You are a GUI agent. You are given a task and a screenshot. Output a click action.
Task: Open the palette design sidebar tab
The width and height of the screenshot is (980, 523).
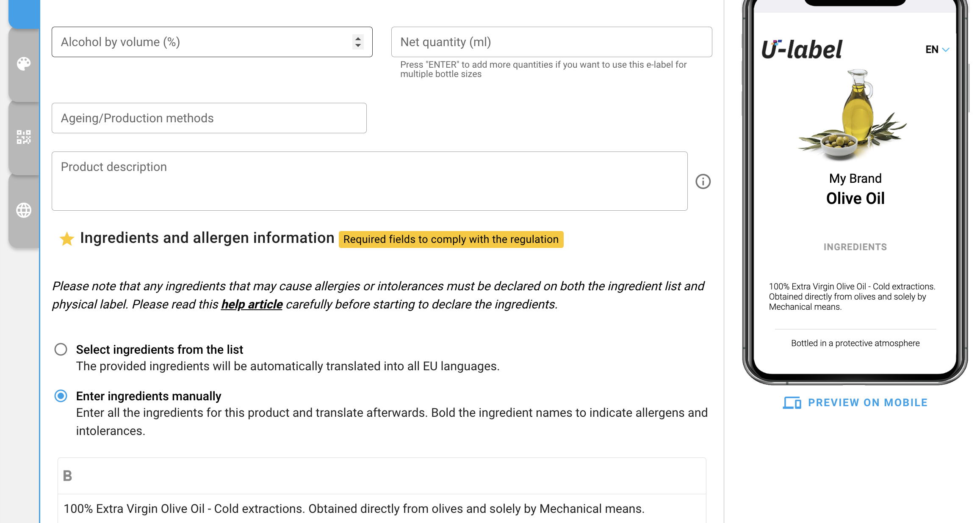pos(24,64)
